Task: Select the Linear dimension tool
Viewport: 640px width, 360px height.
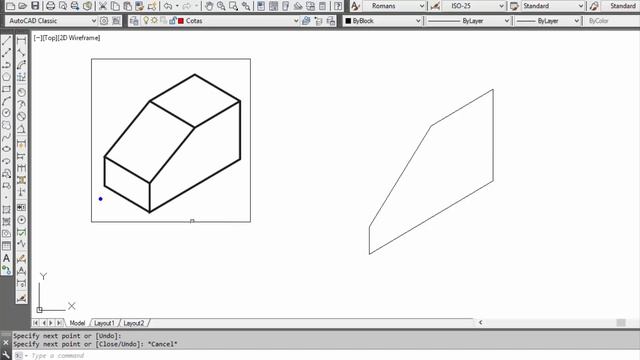Action: click(x=21, y=40)
